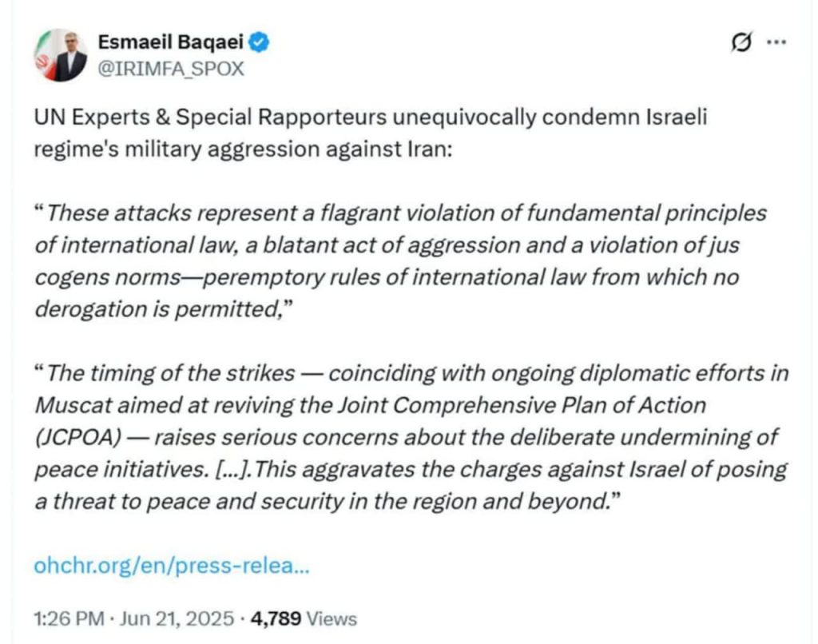Open Esmaeil Baqaei's profile photo
The height and width of the screenshot is (644, 818).
point(61,55)
